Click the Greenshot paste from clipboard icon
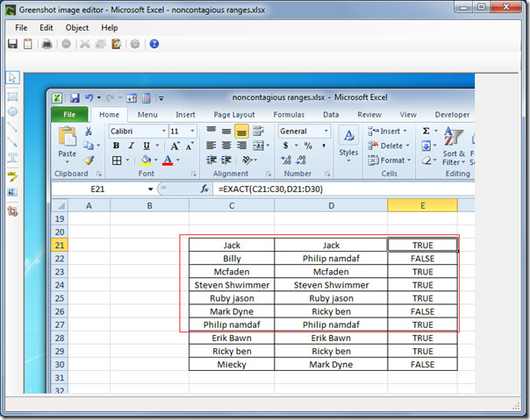The image size is (530, 420). (117, 44)
